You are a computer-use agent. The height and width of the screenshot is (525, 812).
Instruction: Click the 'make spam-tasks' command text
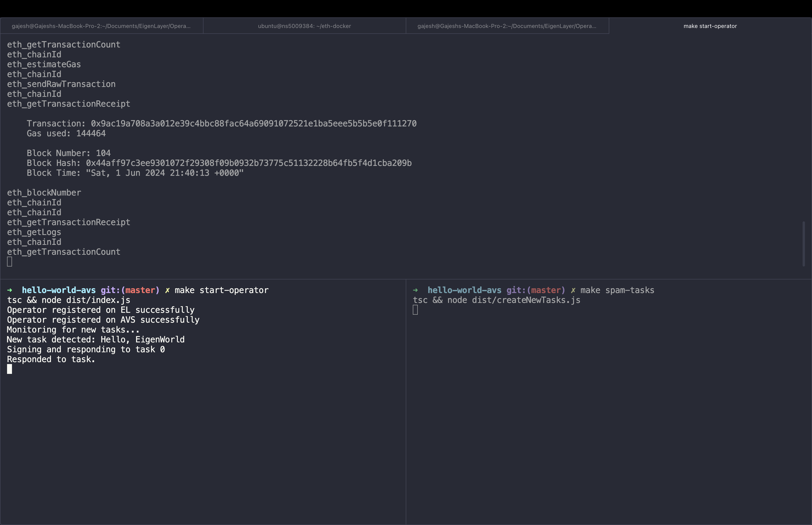tap(617, 290)
